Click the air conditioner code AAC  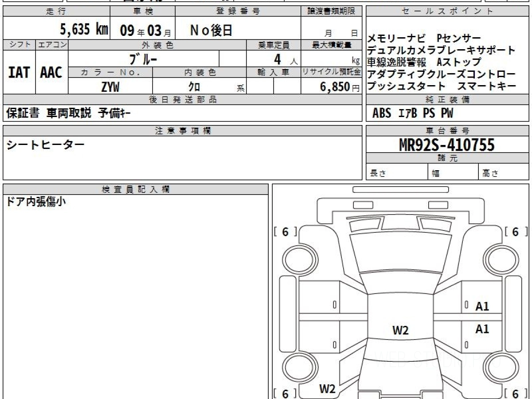coord(51,73)
